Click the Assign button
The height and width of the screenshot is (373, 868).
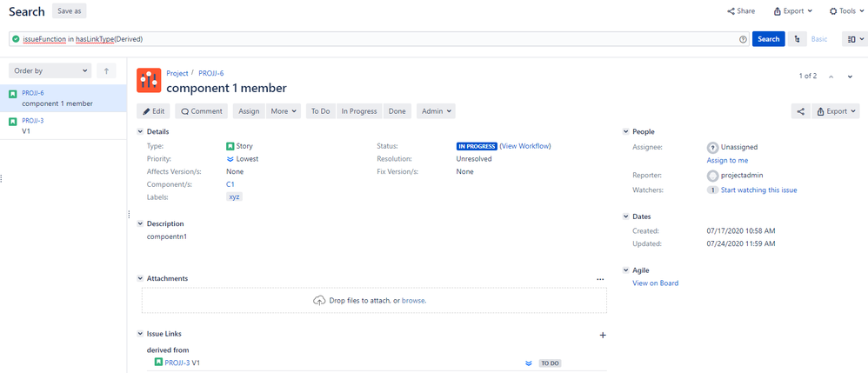[x=249, y=111]
